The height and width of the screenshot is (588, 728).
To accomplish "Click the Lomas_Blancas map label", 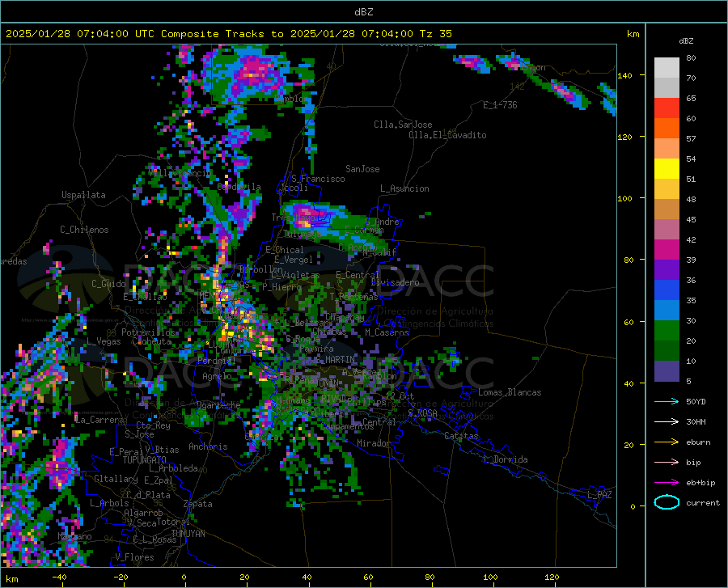I will pyautogui.click(x=510, y=392).
